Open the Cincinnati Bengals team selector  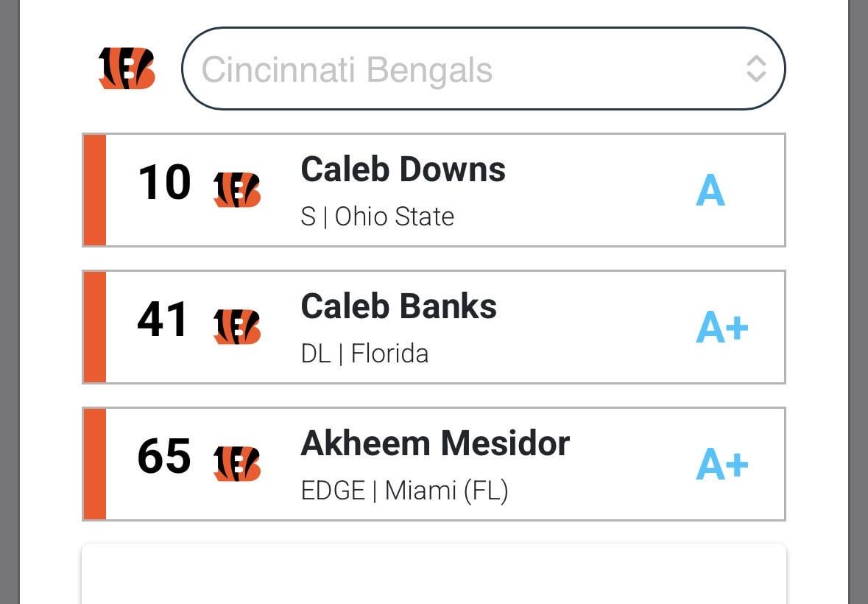point(482,69)
